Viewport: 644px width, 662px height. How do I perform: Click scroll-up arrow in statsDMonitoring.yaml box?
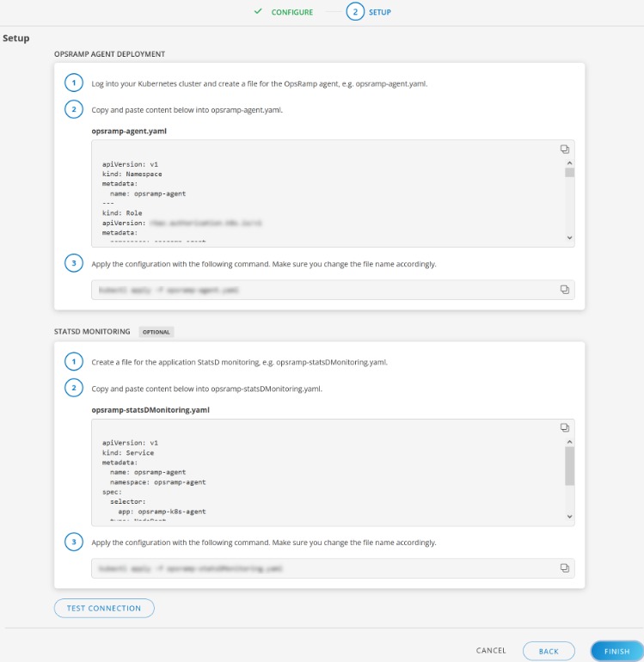point(569,442)
